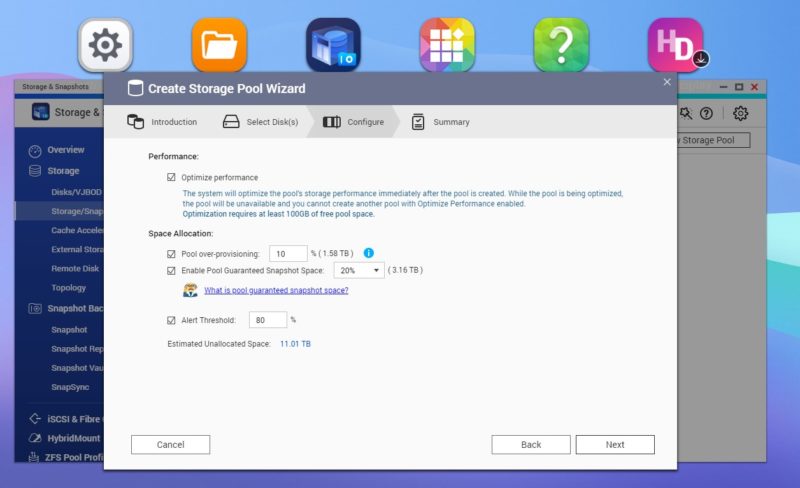Select Storage/Snapshots in the sidebar
The height and width of the screenshot is (488, 800).
click(x=78, y=211)
